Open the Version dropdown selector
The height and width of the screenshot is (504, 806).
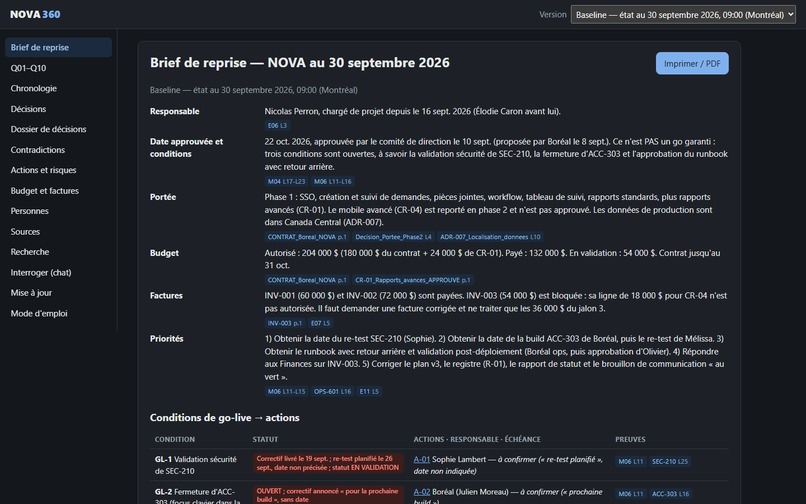click(683, 15)
